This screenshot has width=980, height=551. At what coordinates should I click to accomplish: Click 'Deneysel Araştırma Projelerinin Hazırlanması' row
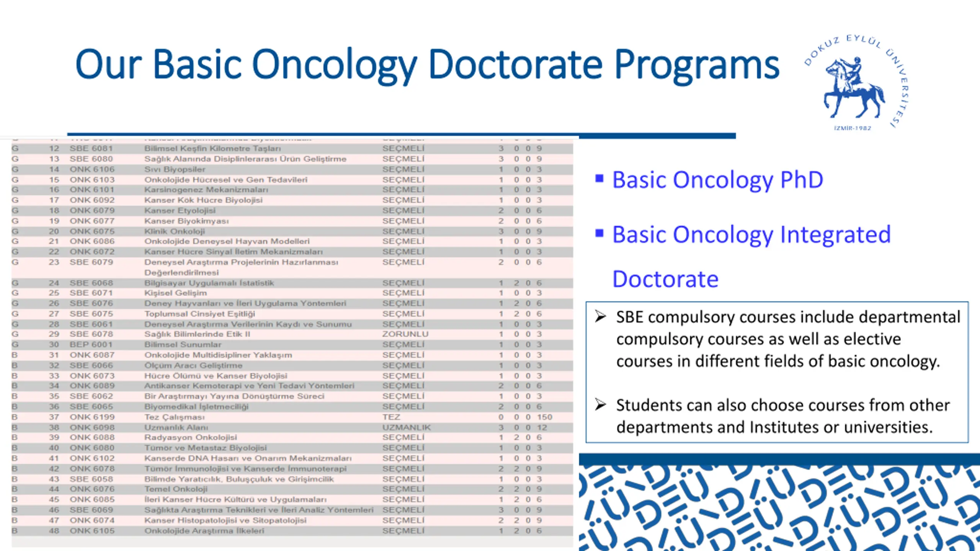tap(292, 267)
